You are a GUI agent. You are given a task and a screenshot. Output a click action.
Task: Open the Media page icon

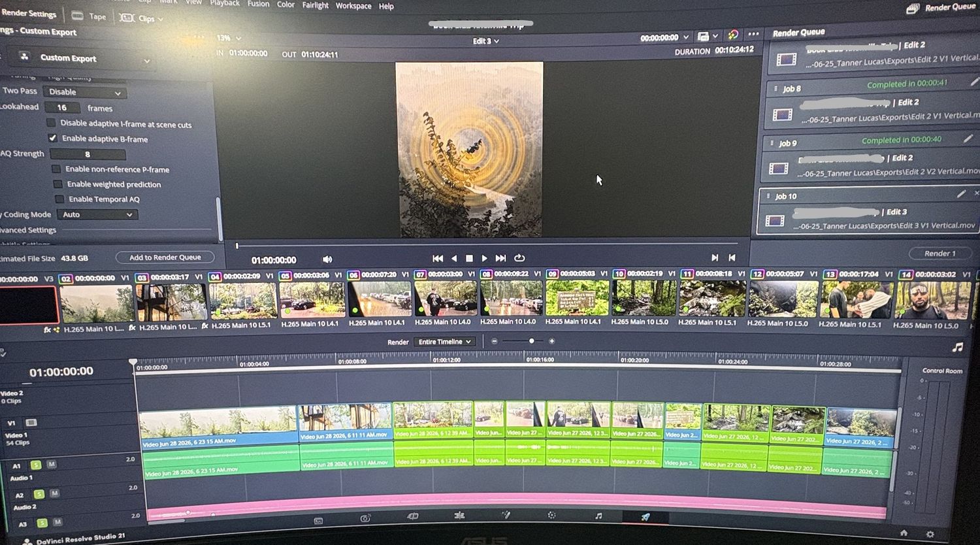(x=318, y=521)
